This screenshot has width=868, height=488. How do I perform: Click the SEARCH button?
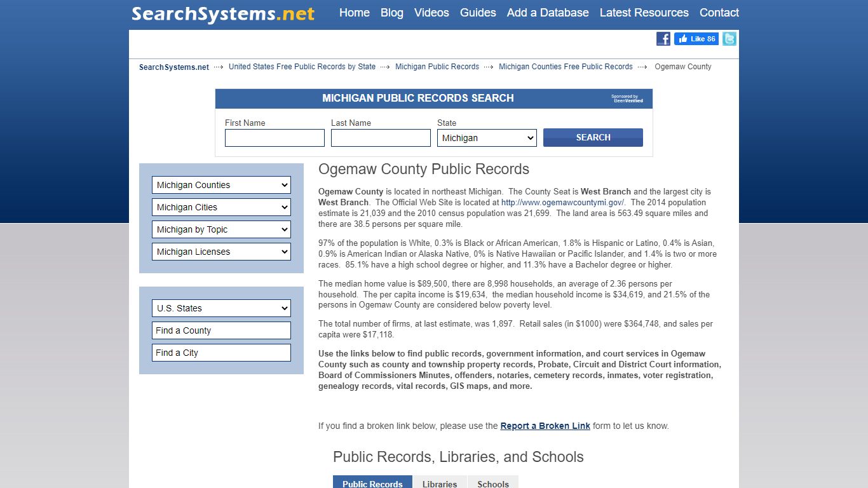pyautogui.click(x=593, y=137)
